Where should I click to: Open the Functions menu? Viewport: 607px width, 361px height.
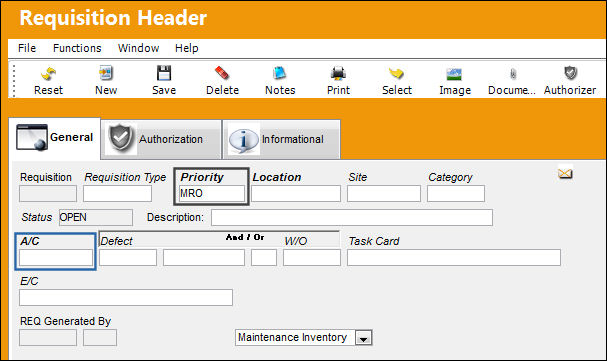coord(77,48)
